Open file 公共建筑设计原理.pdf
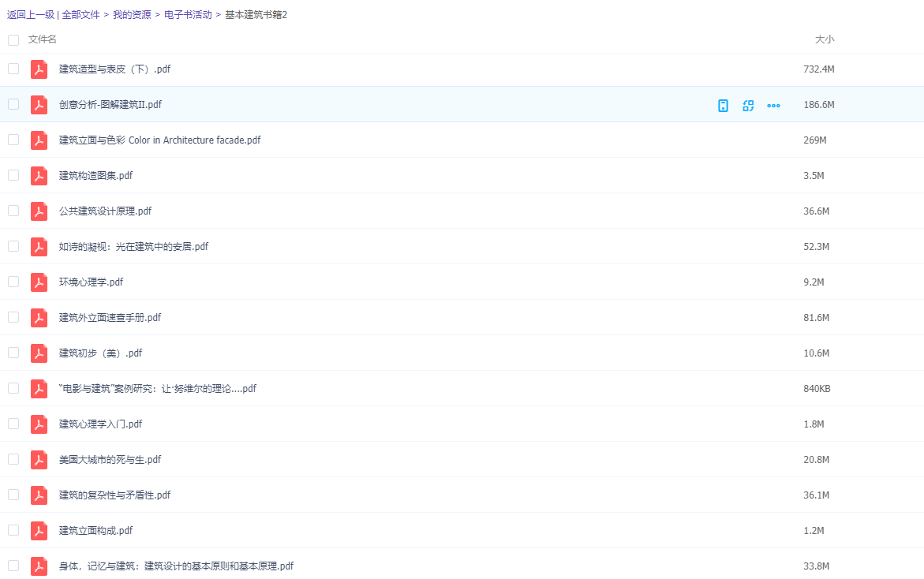 click(106, 211)
